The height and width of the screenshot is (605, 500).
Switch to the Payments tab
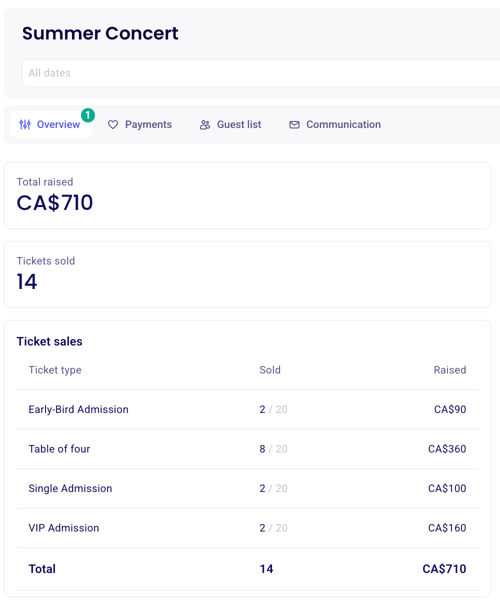(140, 125)
